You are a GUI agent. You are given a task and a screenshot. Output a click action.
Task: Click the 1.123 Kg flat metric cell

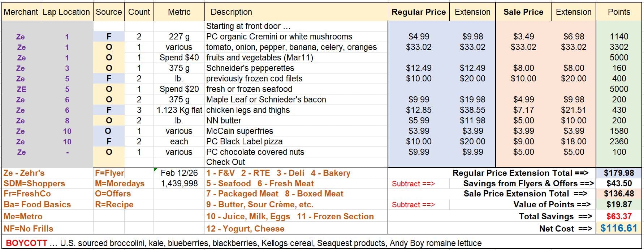(179, 110)
